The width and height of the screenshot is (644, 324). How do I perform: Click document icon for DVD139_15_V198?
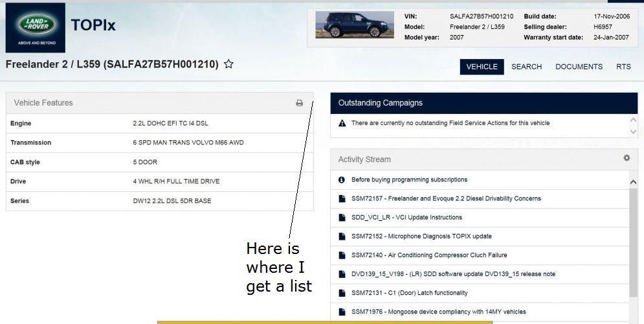coord(342,274)
